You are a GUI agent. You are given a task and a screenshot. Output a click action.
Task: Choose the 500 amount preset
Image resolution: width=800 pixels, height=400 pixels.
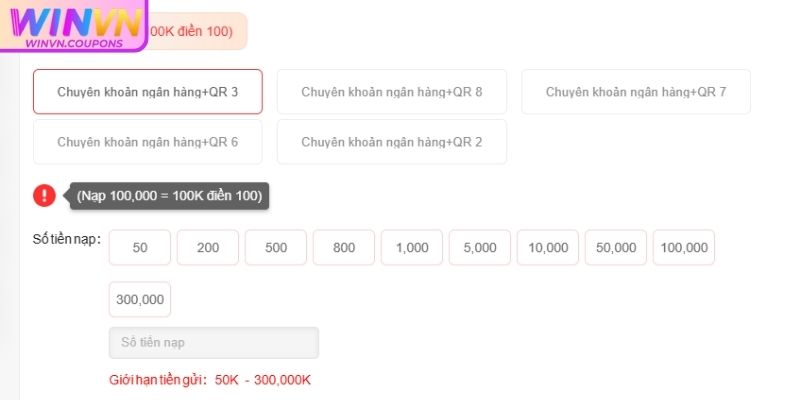click(x=276, y=248)
